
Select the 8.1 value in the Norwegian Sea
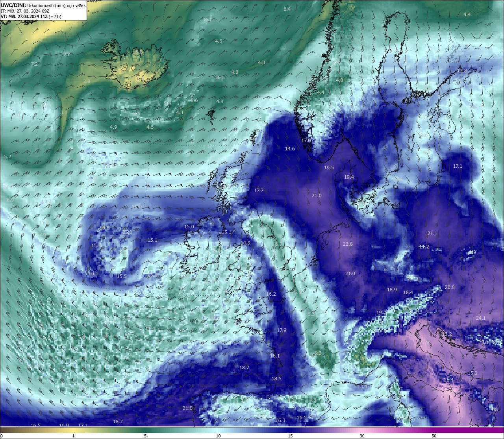pos(220,78)
